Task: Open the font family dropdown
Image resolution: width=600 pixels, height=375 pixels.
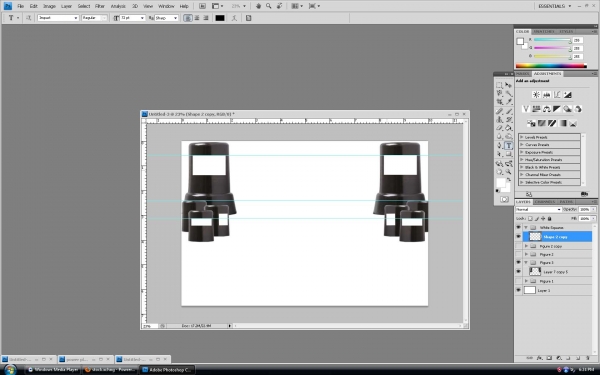Action: tap(76, 18)
